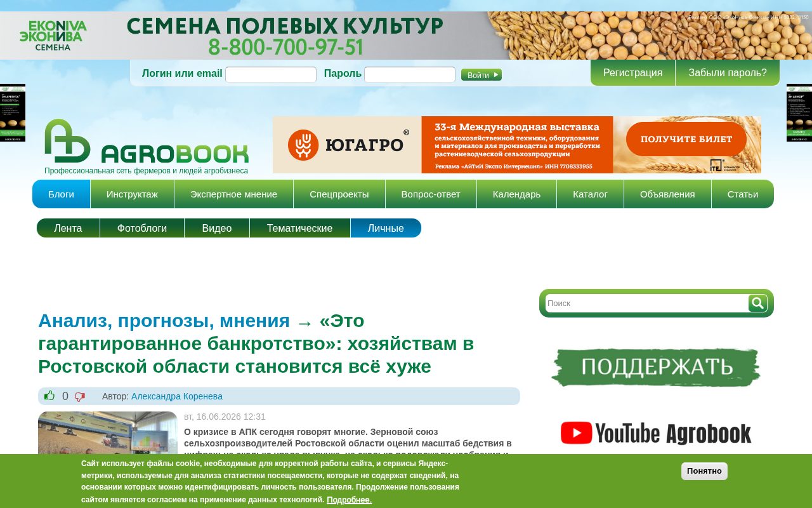Screen dimensions: 812x508
Task: Click the right side vertical ad banner
Action: (799, 112)
